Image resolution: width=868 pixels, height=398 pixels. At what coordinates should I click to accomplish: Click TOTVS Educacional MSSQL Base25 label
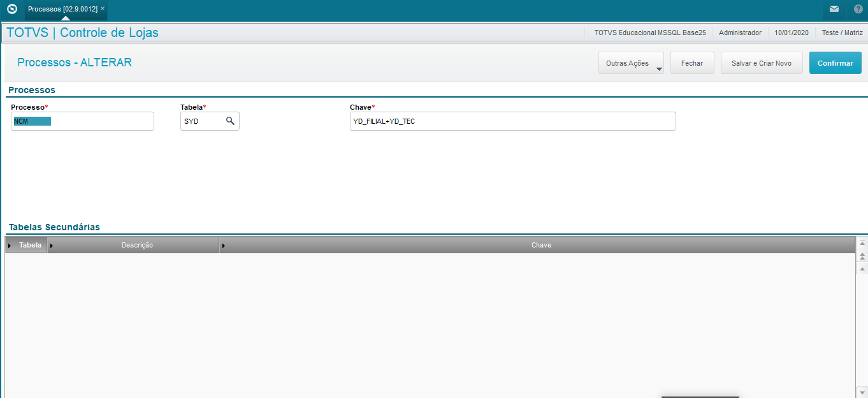[649, 33]
